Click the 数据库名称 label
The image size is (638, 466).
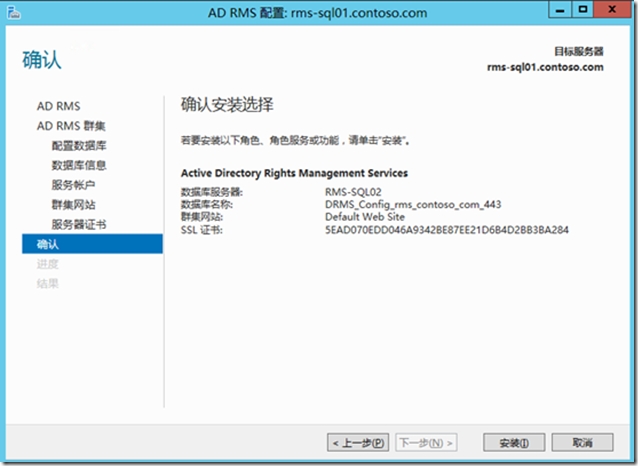tap(207, 205)
